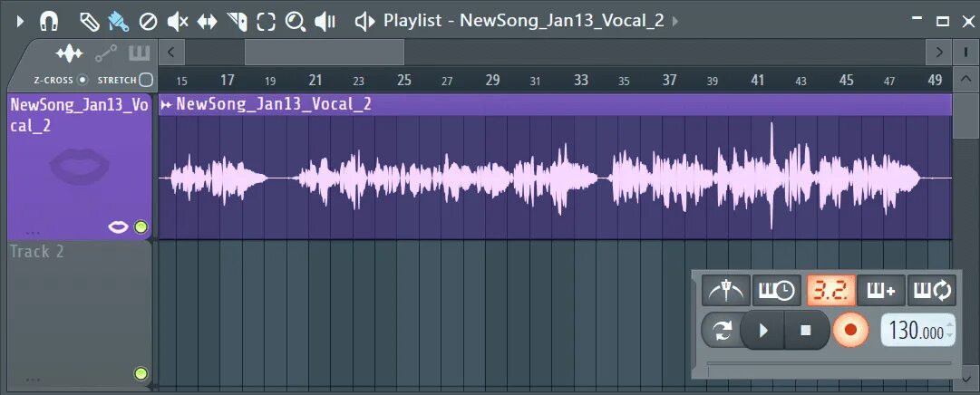Viewport: 980px width, 395px height.
Task: Click the small play arrow at top-left
Action: pos(20,22)
